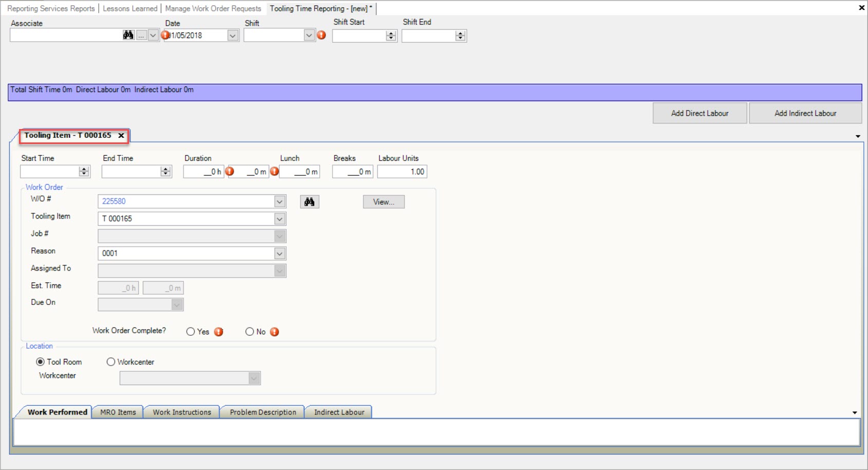868x470 pixels.
Task: Choose the Tool Room location option
Action: [40, 362]
